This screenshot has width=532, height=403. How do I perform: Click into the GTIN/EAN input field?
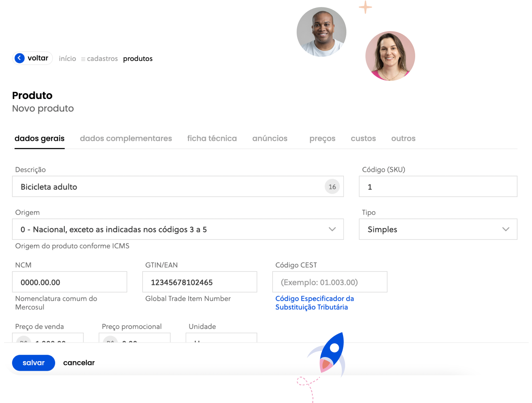199,282
